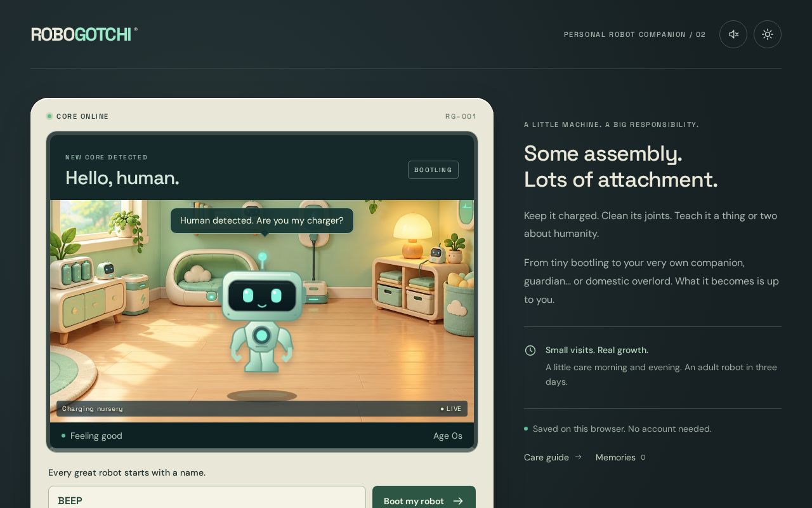The width and height of the screenshot is (812, 508).
Task: Click the 'RG-001' serial label
Action: 461,116
